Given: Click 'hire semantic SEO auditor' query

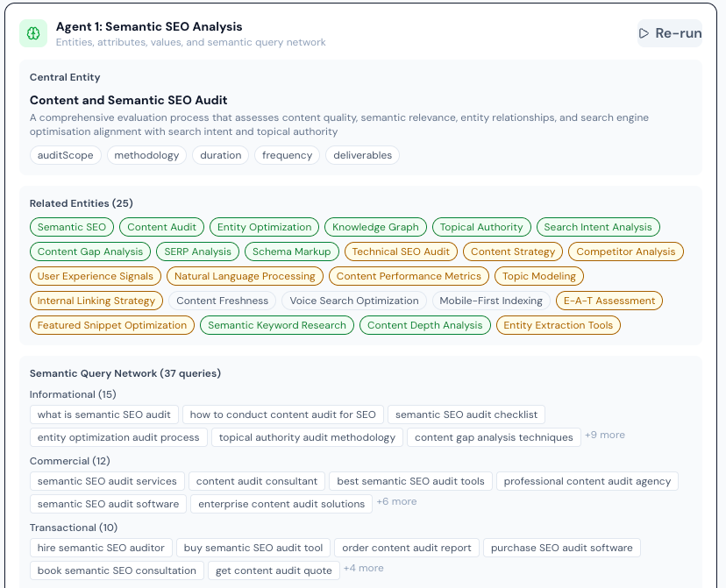Looking at the screenshot, I should point(101,548).
